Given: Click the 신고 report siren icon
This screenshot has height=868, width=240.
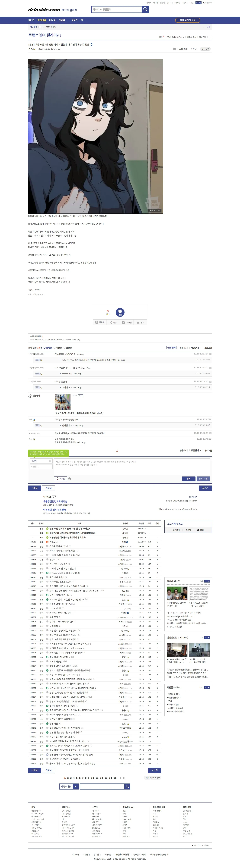Looking at the screenshot, I should (x=138, y=323).
